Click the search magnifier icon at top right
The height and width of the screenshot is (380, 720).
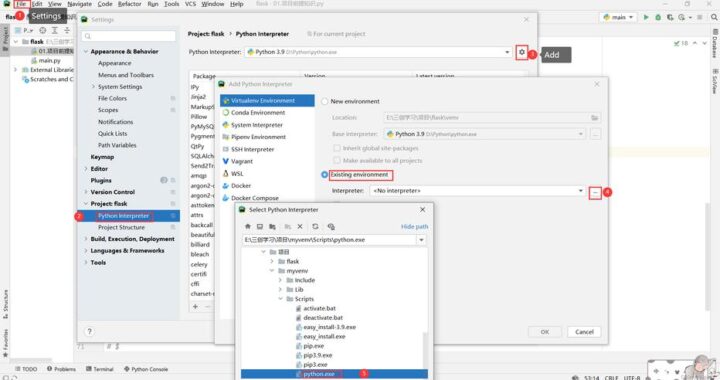pyautogui.click(x=714, y=17)
